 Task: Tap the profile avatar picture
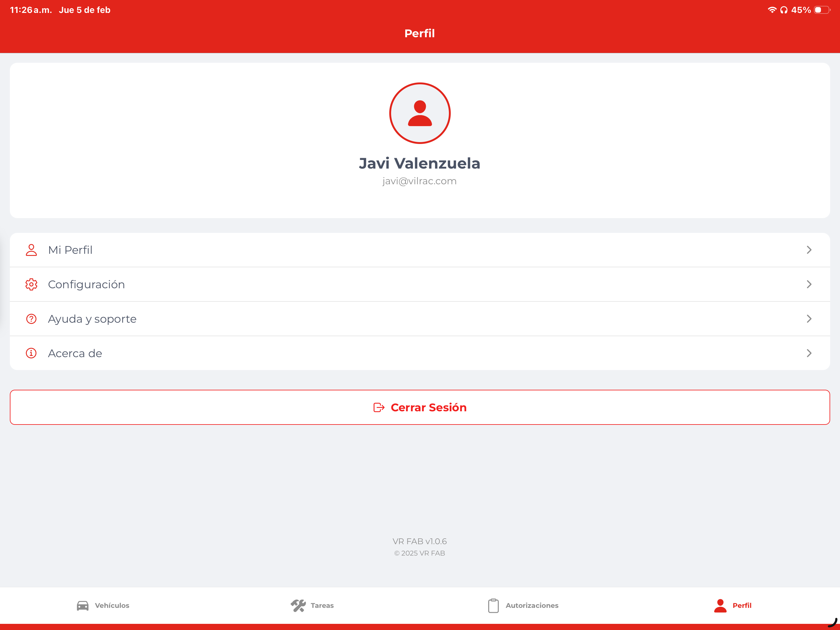point(420,113)
